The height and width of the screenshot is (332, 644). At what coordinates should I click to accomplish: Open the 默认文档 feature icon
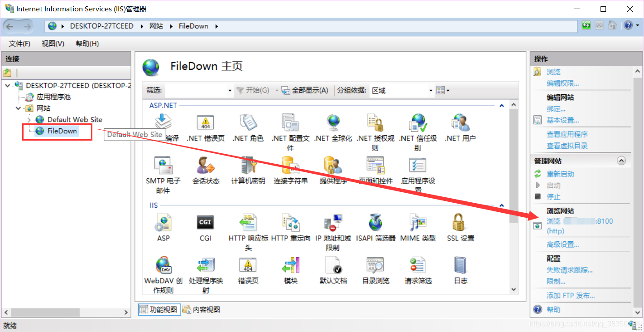tap(333, 270)
